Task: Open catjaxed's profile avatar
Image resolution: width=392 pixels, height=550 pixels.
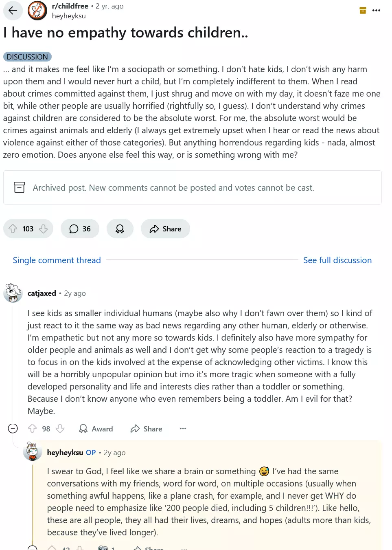Action: 13,293
